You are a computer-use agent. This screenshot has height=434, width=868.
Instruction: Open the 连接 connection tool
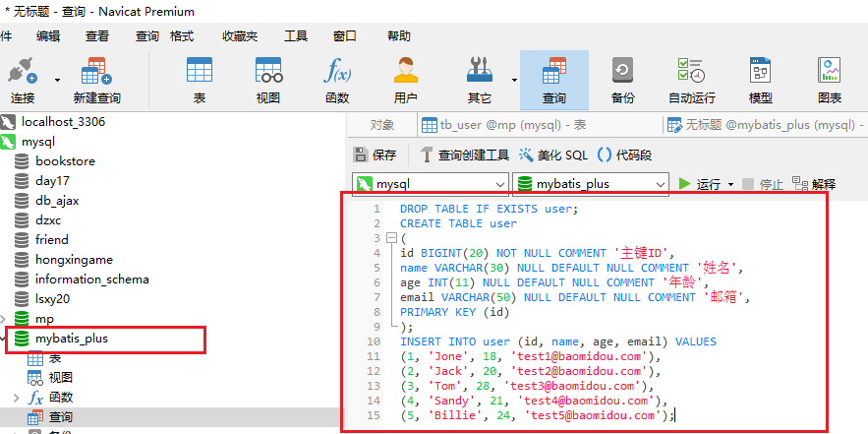pyautogui.click(x=23, y=81)
